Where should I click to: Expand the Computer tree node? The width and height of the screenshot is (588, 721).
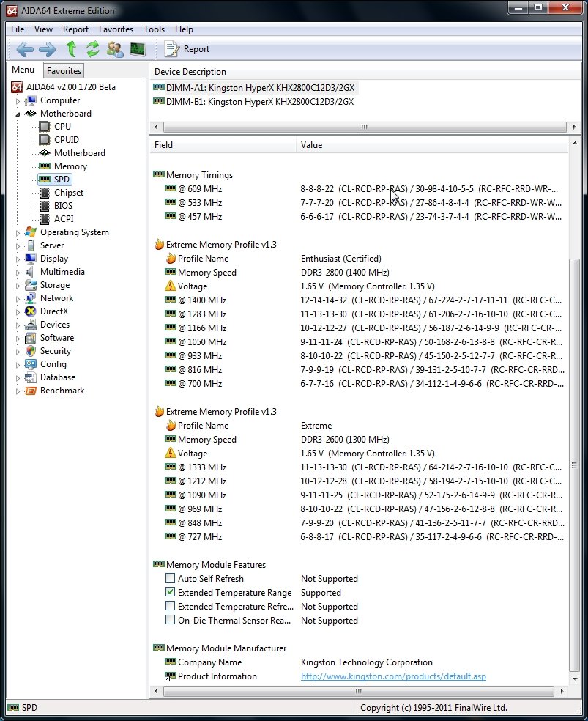tap(18, 100)
